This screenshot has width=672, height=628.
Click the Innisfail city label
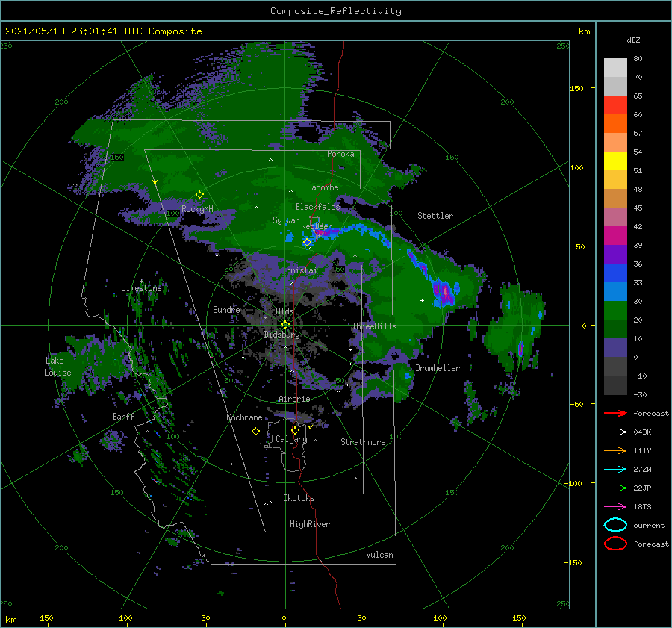[302, 270]
